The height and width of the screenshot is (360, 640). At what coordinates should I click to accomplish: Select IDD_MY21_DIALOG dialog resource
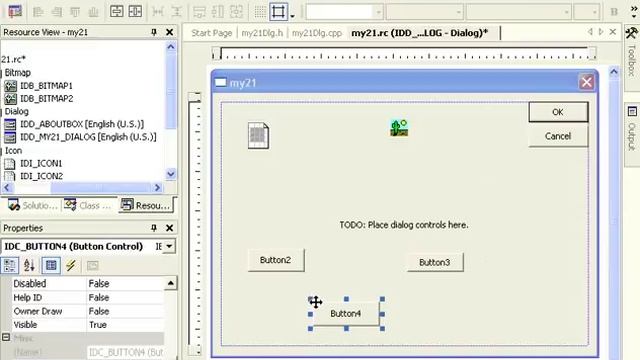(x=88, y=137)
